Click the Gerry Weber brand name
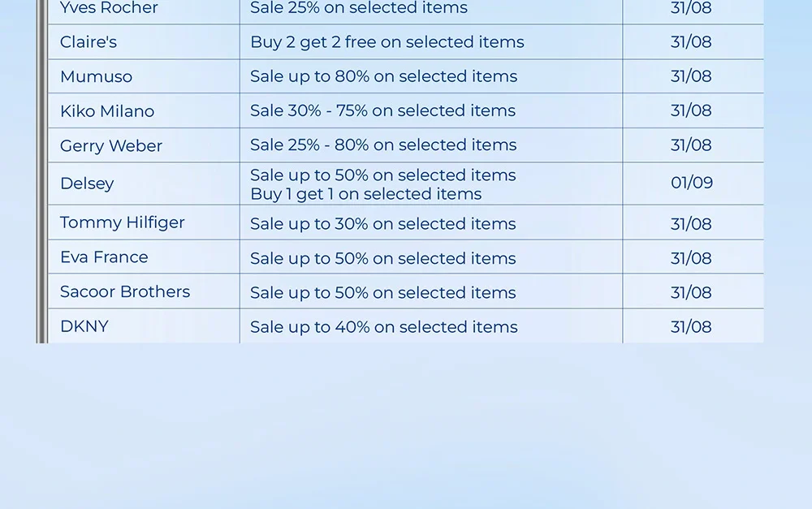 [x=111, y=146]
